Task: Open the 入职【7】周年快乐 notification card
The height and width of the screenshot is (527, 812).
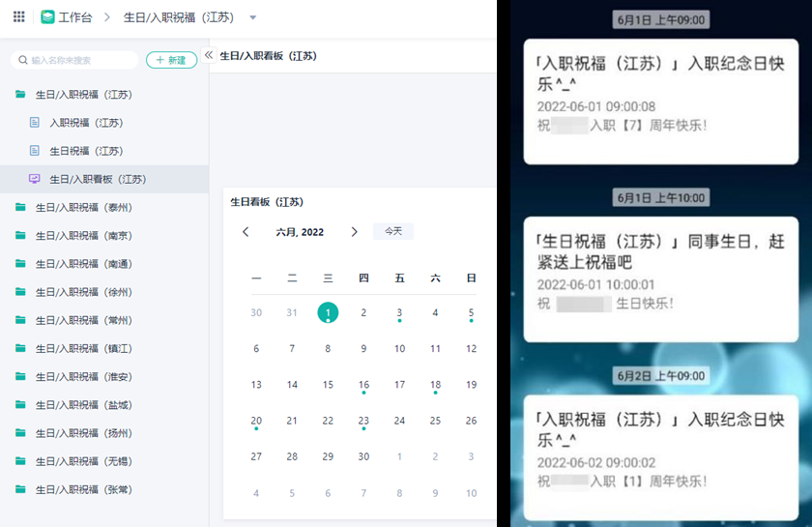Action: point(661,102)
